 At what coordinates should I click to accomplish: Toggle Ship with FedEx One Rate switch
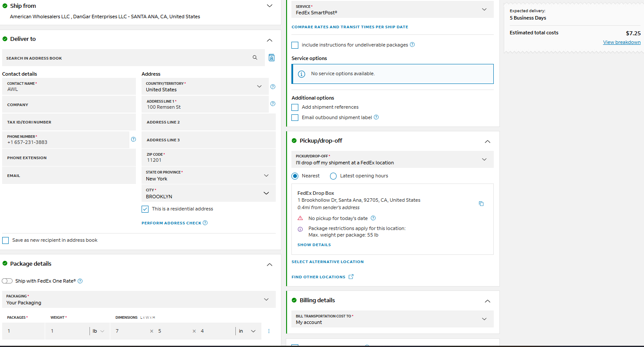click(7, 281)
